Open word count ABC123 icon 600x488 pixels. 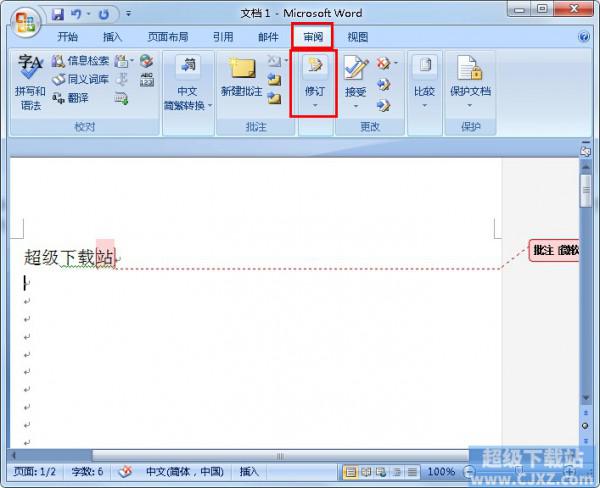147,80
